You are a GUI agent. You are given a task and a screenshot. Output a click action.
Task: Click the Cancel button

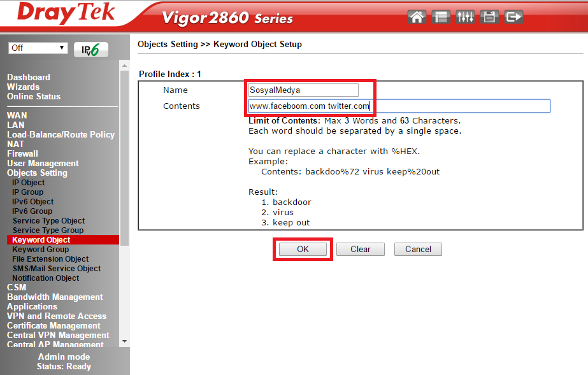(x=418, y=250)
